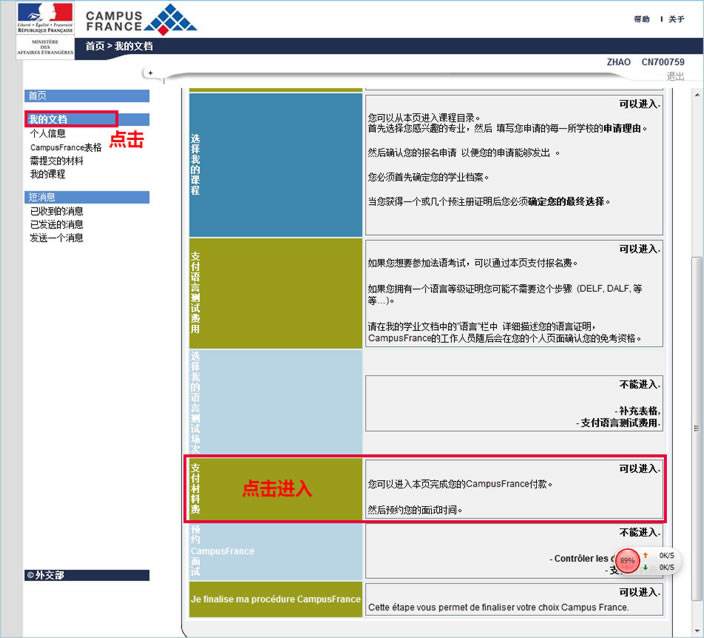Click 退出 to log out

pos(675,76)
